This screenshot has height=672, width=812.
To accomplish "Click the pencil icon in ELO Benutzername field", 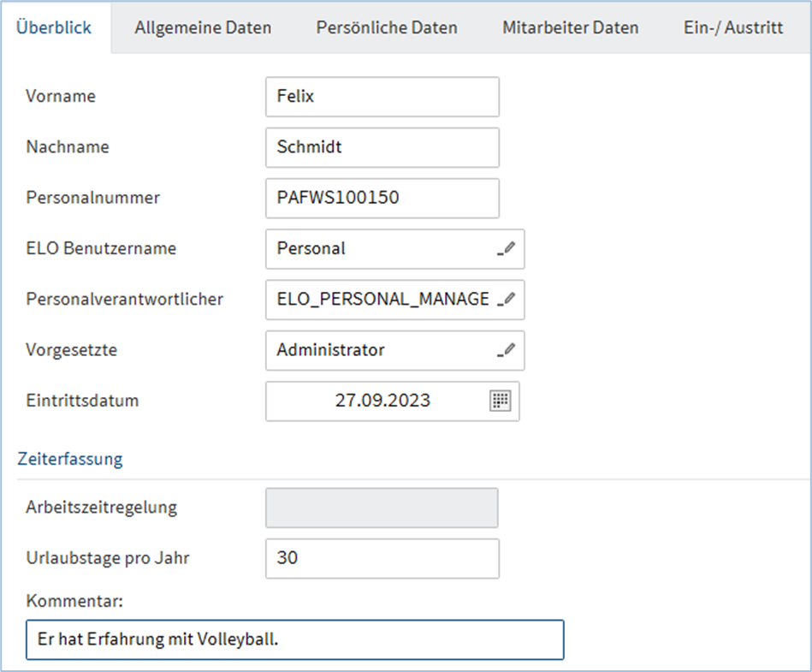I will [507, 249].
